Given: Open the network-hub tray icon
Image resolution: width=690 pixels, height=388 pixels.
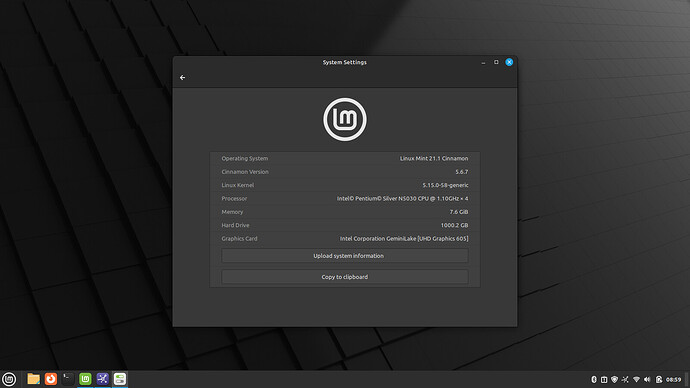Looking at the screenshot, I should pos(625,379).
